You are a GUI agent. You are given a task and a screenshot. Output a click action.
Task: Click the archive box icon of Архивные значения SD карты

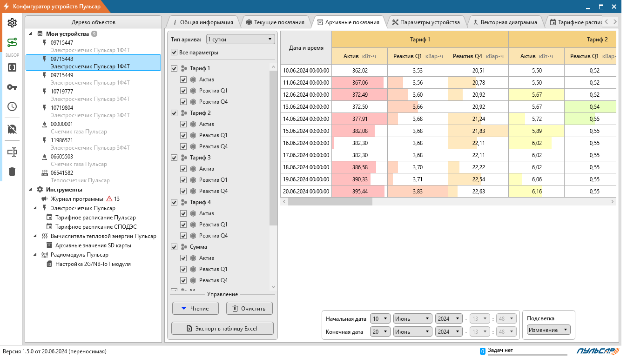click(49, 245)
